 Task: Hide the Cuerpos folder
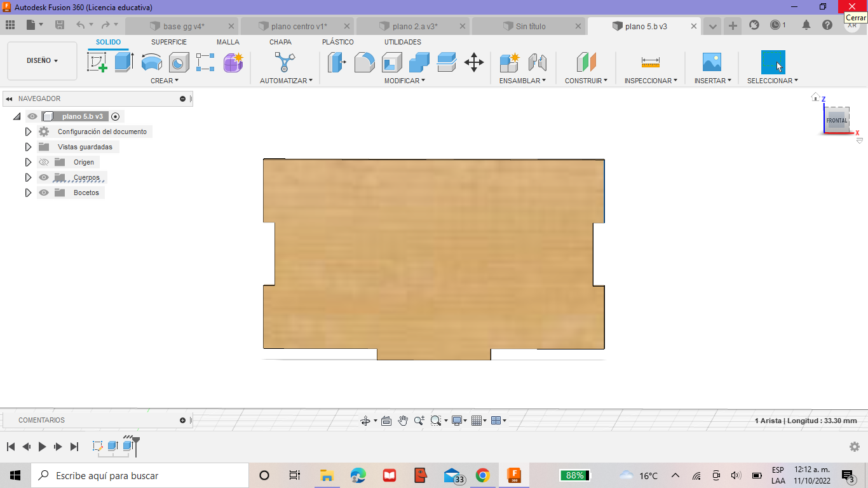[x=44, y=177]
